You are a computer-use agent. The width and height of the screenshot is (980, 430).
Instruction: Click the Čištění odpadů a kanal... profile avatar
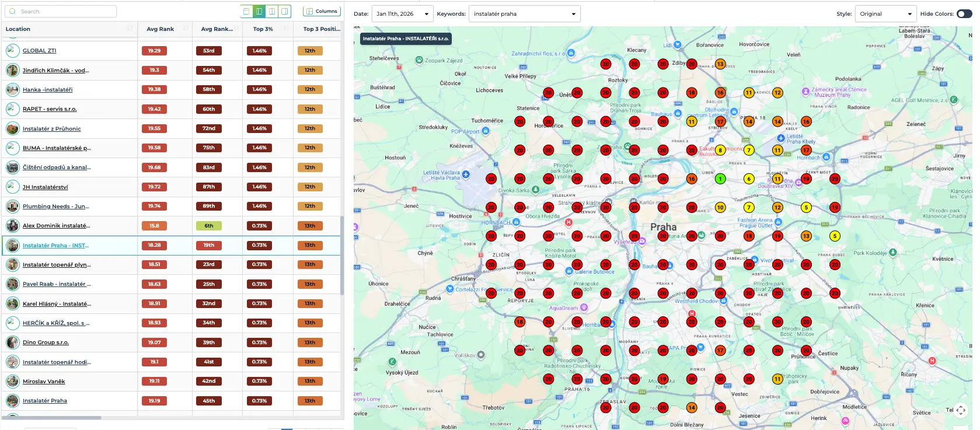12,167
